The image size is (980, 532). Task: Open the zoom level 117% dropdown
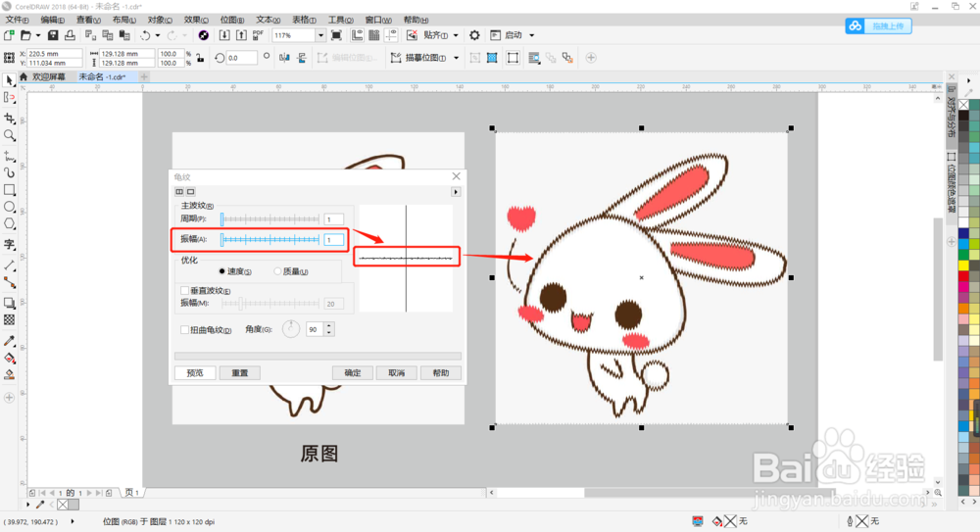click(320, 35)
